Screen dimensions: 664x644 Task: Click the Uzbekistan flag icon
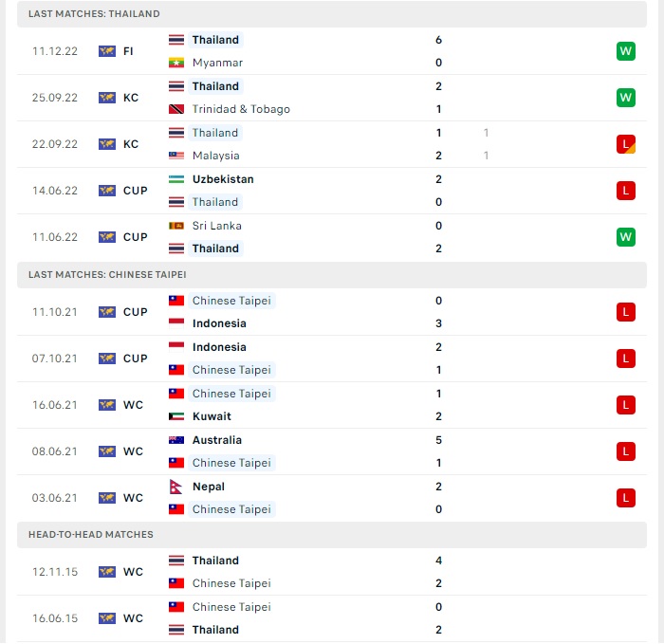click(x=176, y=179)
